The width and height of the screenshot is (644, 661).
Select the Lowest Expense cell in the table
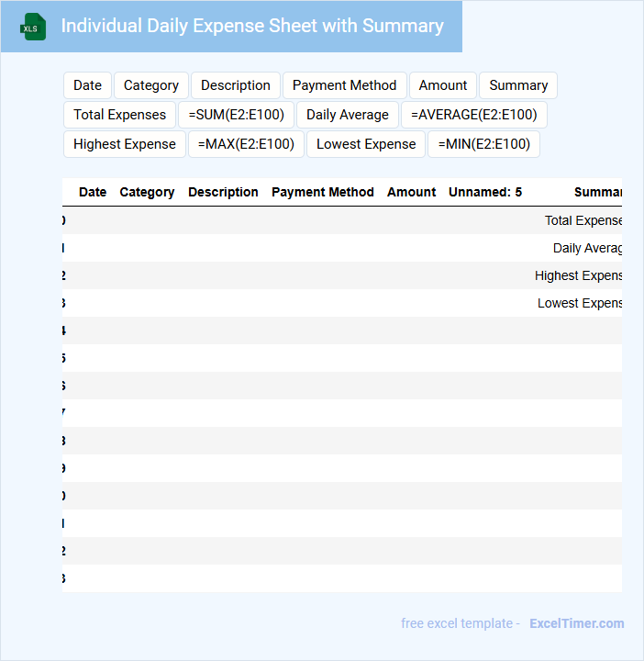pyautogui.click(x=580, y=303)
